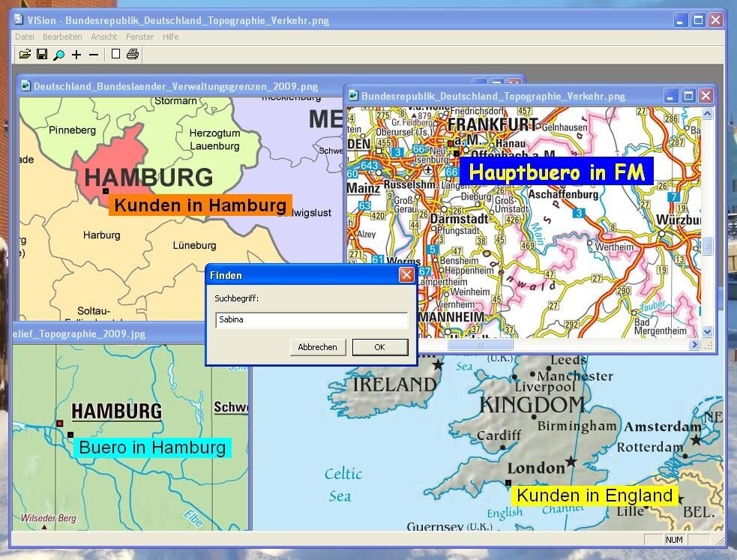Maximize the Topographie_Verkehr child window
Viewport: 737px width, 560px height.
pos(688,96)
